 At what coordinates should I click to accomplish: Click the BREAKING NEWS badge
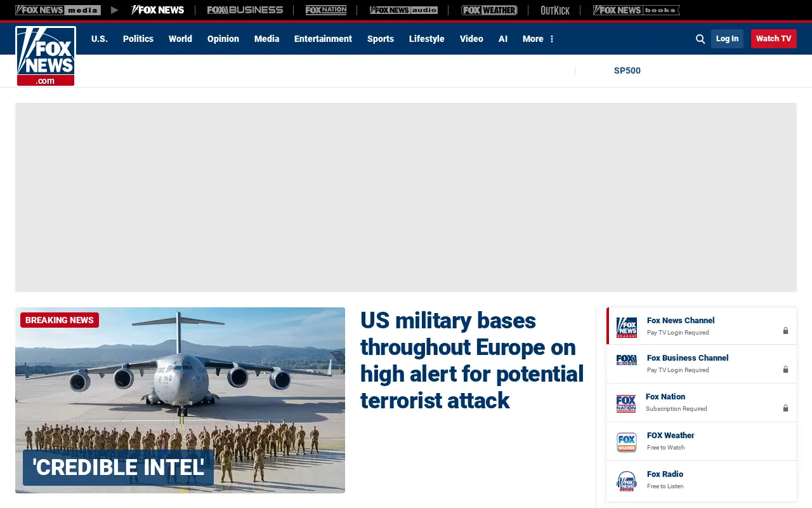pos(60,320)
